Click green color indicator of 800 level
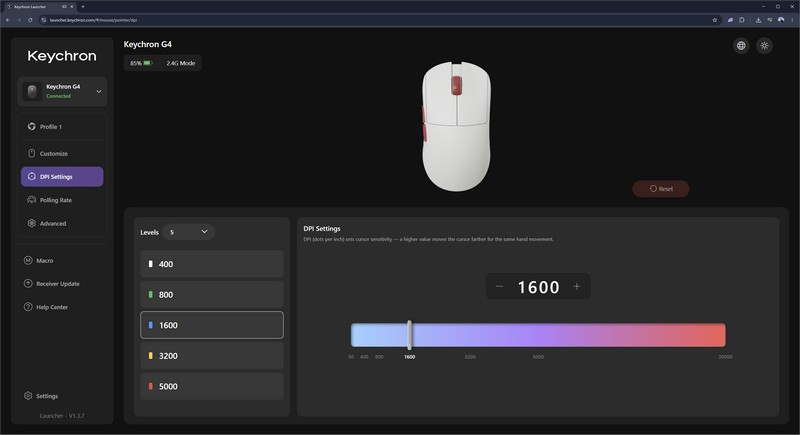 [151, 294]
